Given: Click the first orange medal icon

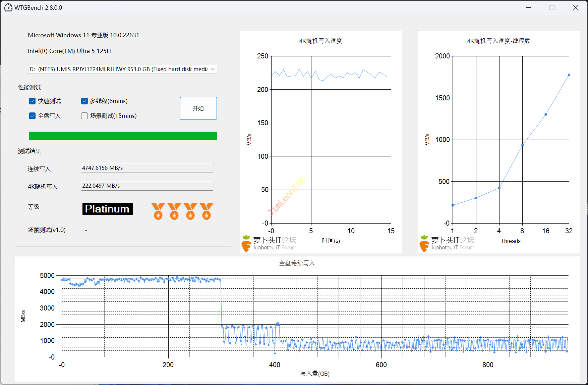Looking at the screenshot, I should point(158,211).
